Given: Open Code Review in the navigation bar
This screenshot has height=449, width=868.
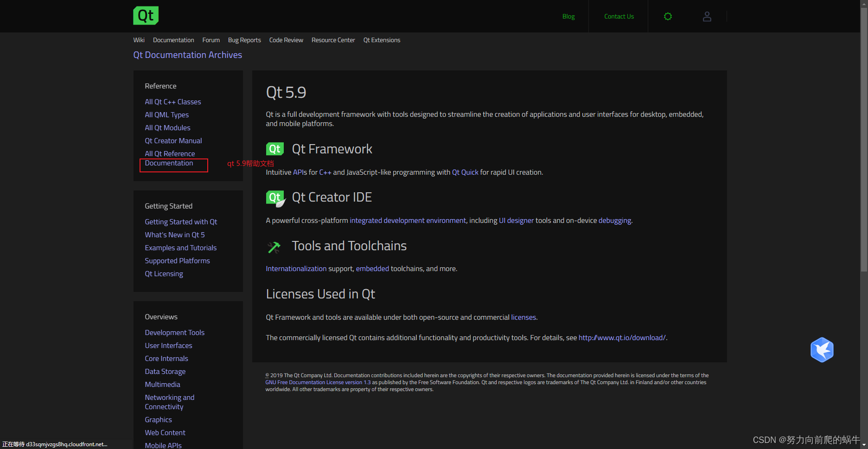Looking at the screenshot, I should (x=286, y=40).
